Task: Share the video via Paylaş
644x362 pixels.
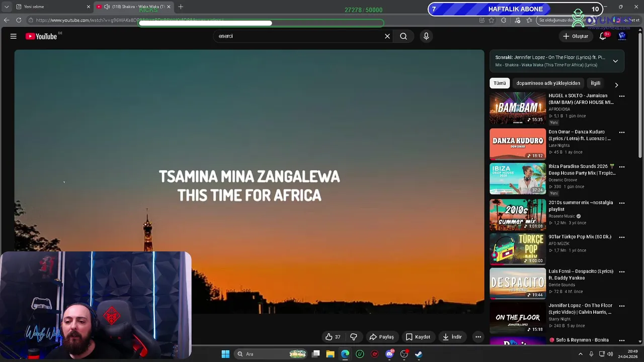Action: pos(381,337)
